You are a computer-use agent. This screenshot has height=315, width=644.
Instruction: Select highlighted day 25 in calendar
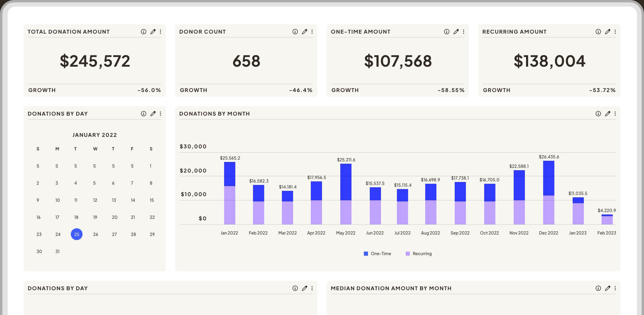[77, 234]
